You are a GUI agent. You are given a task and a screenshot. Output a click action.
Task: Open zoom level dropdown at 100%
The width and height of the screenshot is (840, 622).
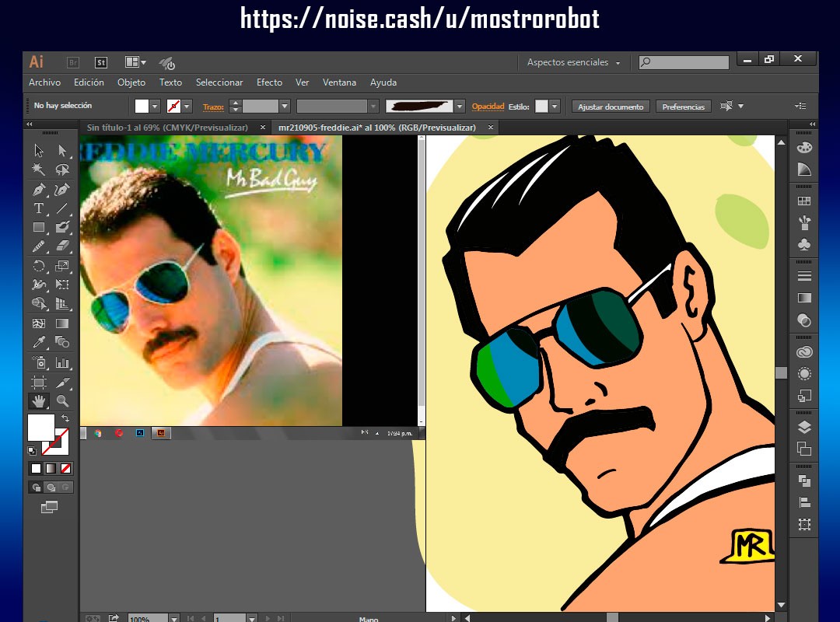click(x=174, y=619)
